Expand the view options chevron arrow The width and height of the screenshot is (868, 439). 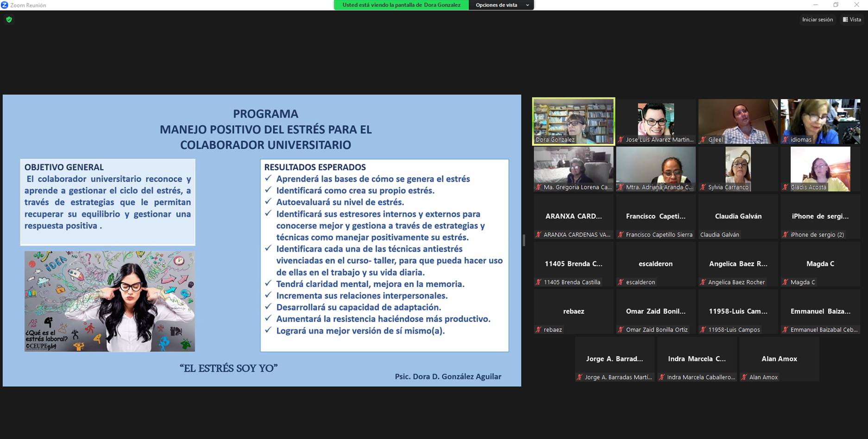point(527,5)
